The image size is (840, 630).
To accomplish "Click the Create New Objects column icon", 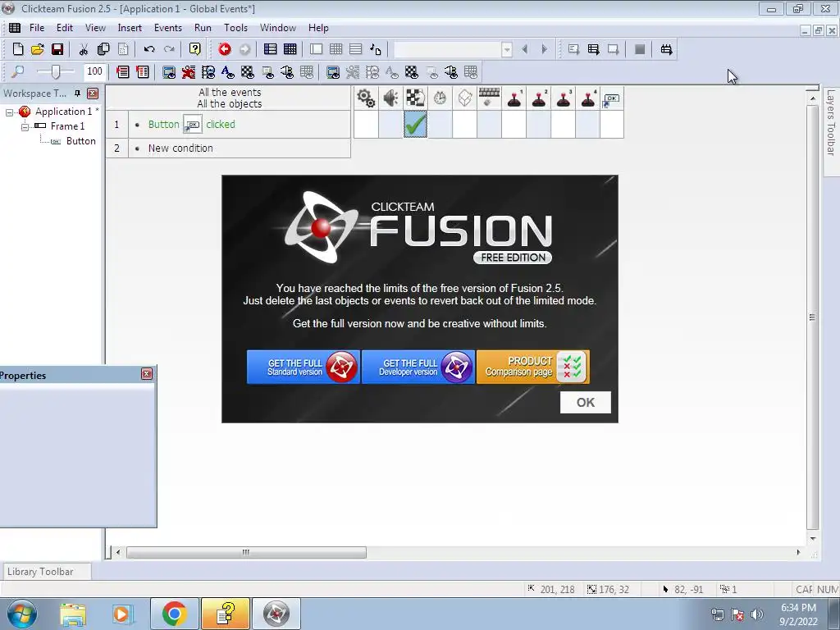I will click(464, 98).
